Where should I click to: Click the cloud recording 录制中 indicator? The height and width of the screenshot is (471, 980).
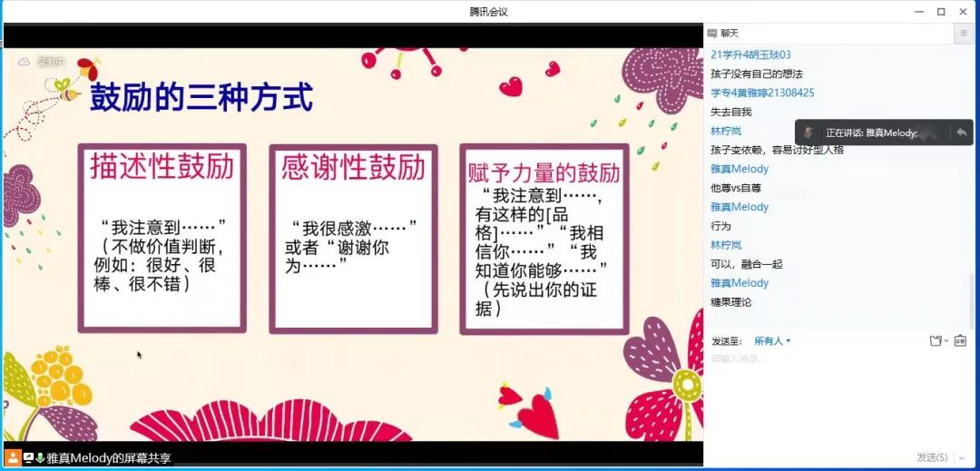click(x=42, y=61)
